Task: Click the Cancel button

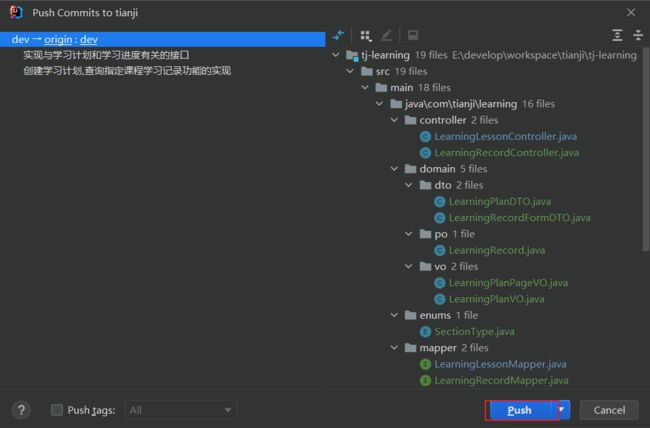Action: tap(609, 410)
